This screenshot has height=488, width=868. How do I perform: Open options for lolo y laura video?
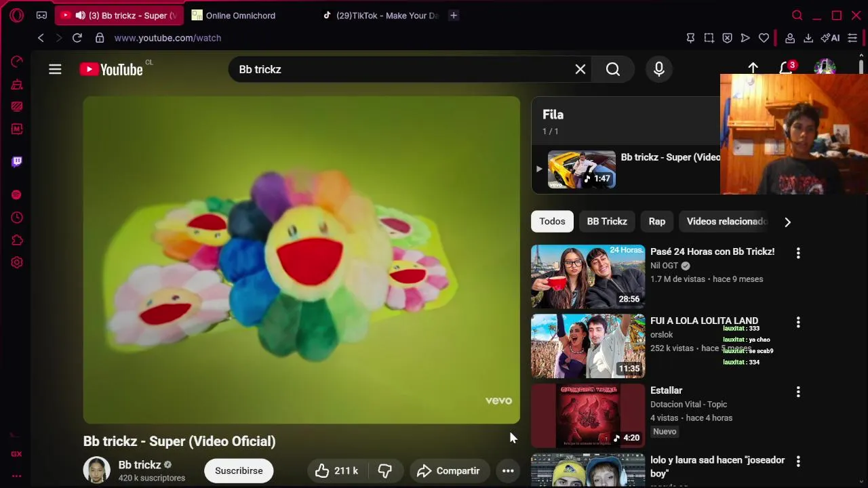(x=798, y=462)
